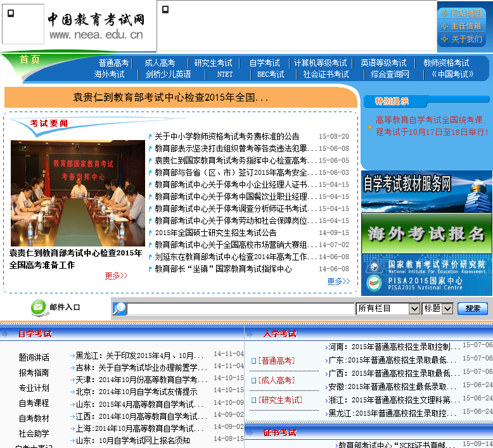Open the 研究生考试 menu item
This screenshot has width=493, height=448.
point(213,63)
